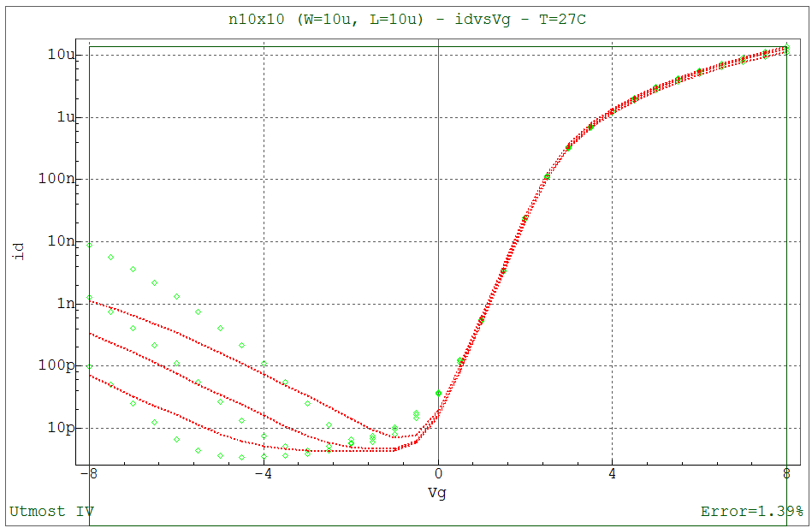The image size is (812, 528).
Task: Click the '8' x-axis tick label
Action: [786, 473]
